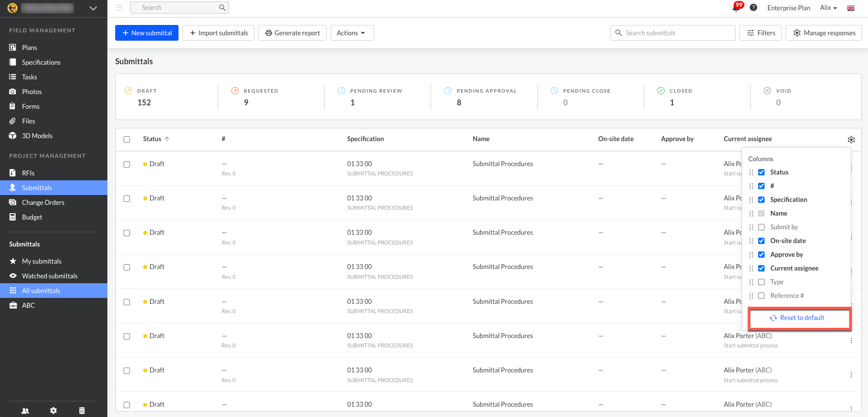
Task: Uncheck the Status column checkbox
Action: point(762,172)
